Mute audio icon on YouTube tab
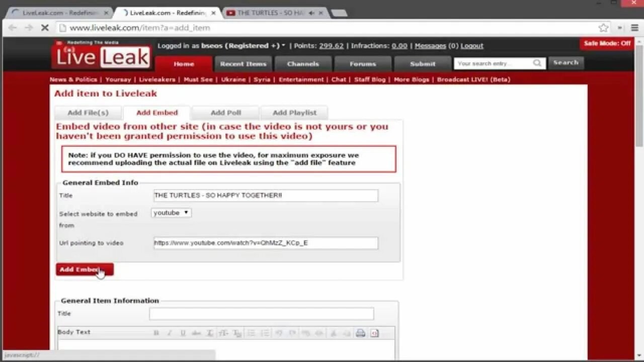Image resolution: width=644 pixels, height=362 pixels. click(312, 13)
